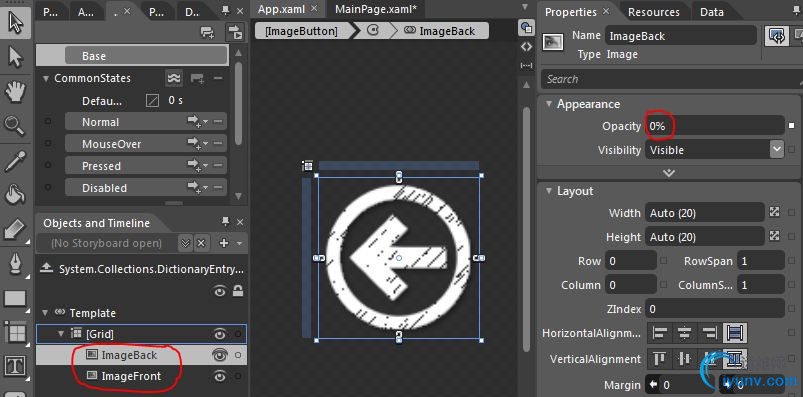Click the ZIndex value field

pyautogui.click(x=715, y=309)
